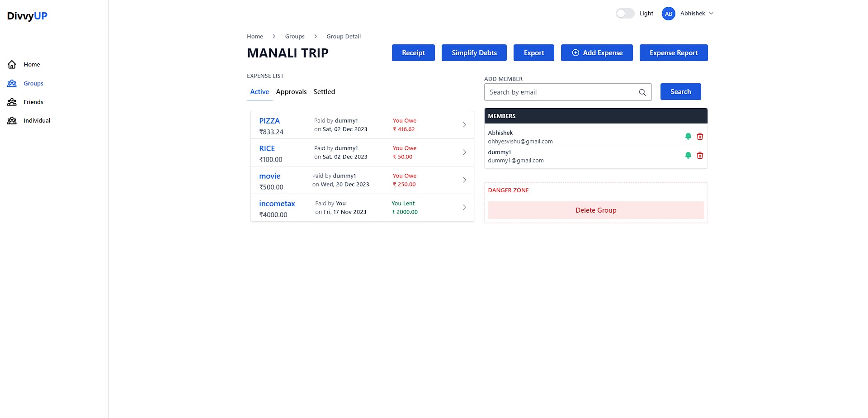Switch to the Active expenses tab
The width and height of the screenshot is (868, 418).
259,92
